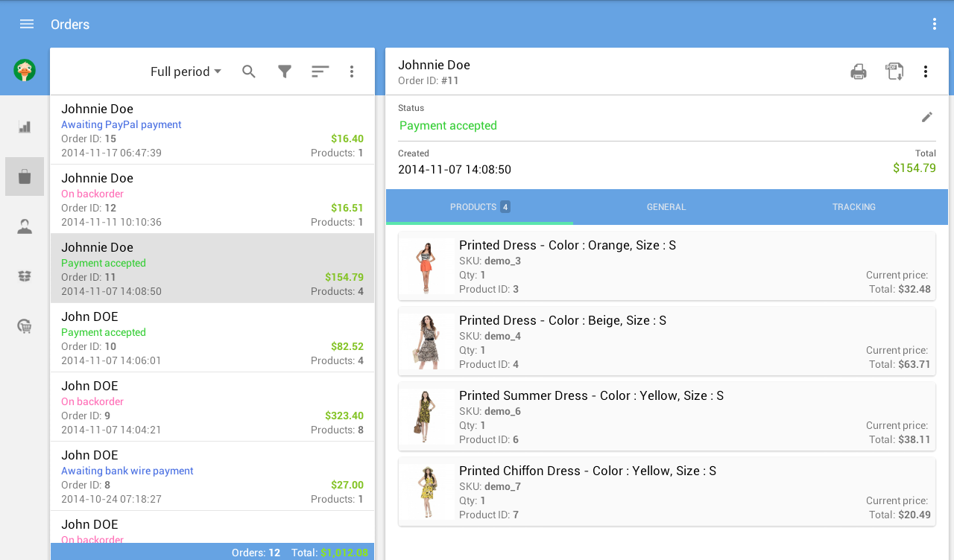The image size is (954, 560).
Task: Click the orange dress thumbnail
Action: pos(427,266)
